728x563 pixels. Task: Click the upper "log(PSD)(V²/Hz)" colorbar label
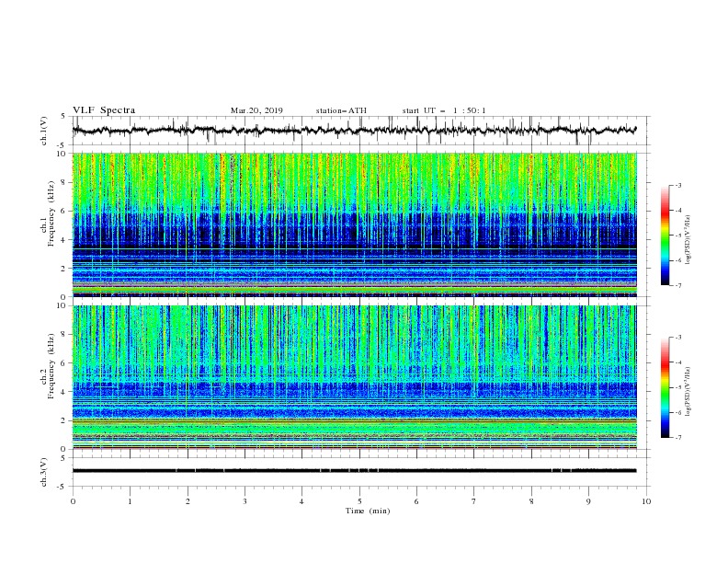(688, 240)
